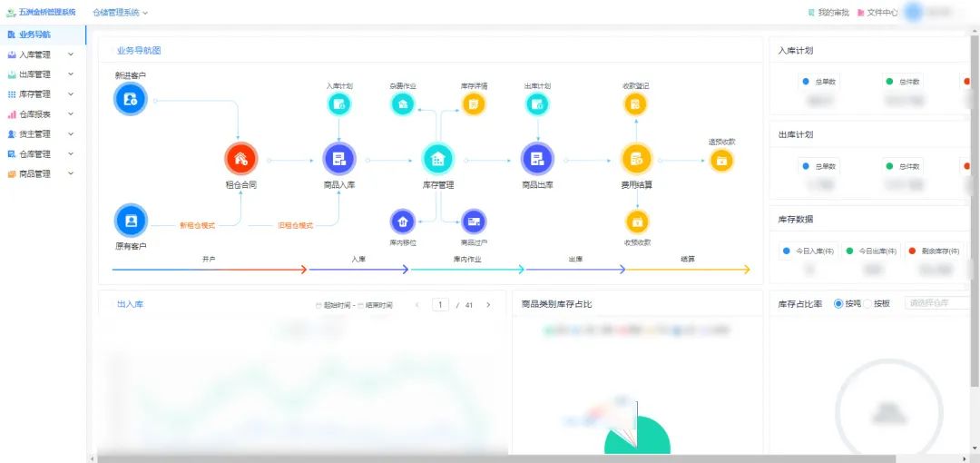Click the 库内移位 icon

403,222
